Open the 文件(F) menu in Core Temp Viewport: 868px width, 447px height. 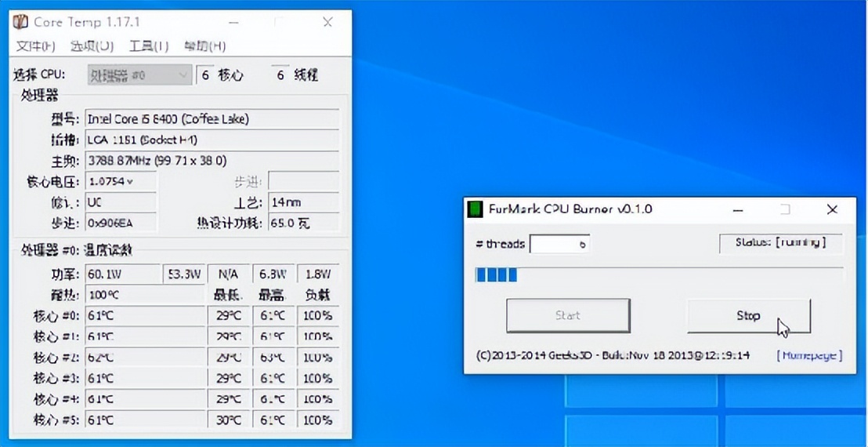[x=35, y=46]
